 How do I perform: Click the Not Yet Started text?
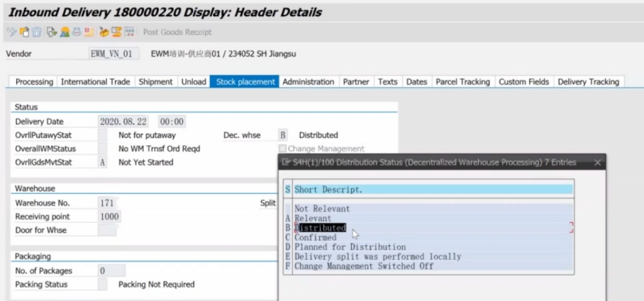point(146,162)
